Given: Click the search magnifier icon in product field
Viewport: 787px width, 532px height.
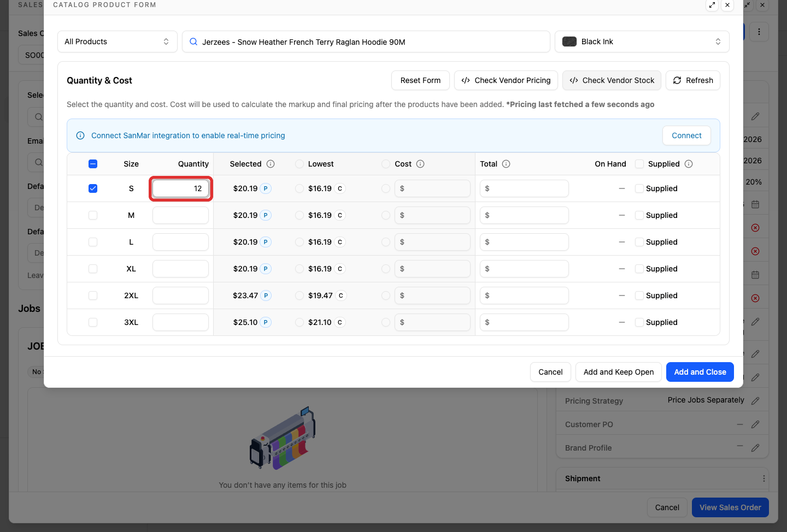Looking at the screenshot, I should pyautogui.click(x=193, y=42).
